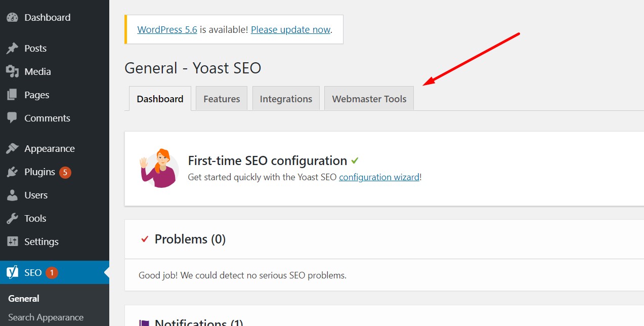644x326 pixels.
Task: Select General under the SEO menu
Action: 23,298
